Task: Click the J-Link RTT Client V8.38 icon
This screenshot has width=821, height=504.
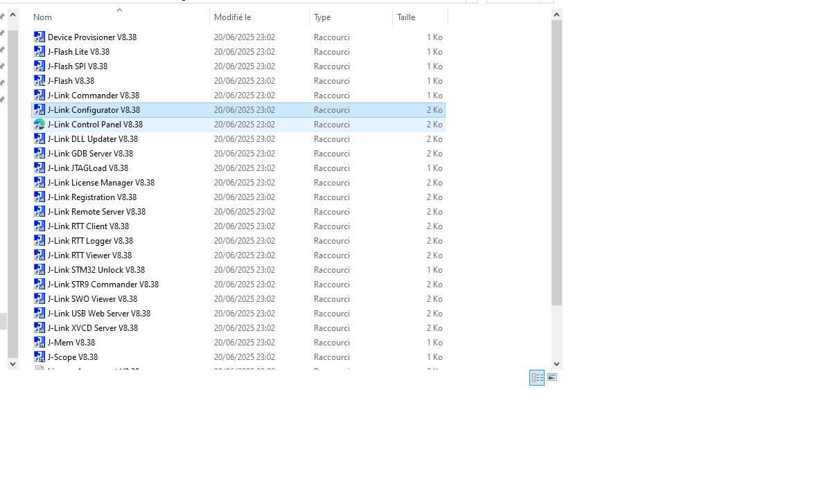Action: coord(39,226)
